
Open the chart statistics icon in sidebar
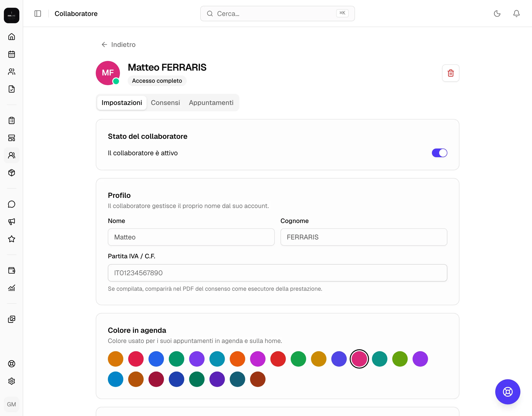11,288
